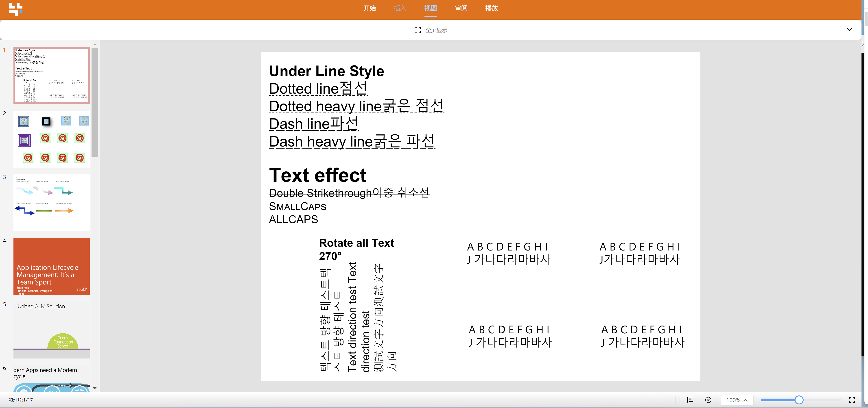Open the 插入 ribbon tab

(x=400, y=9)
